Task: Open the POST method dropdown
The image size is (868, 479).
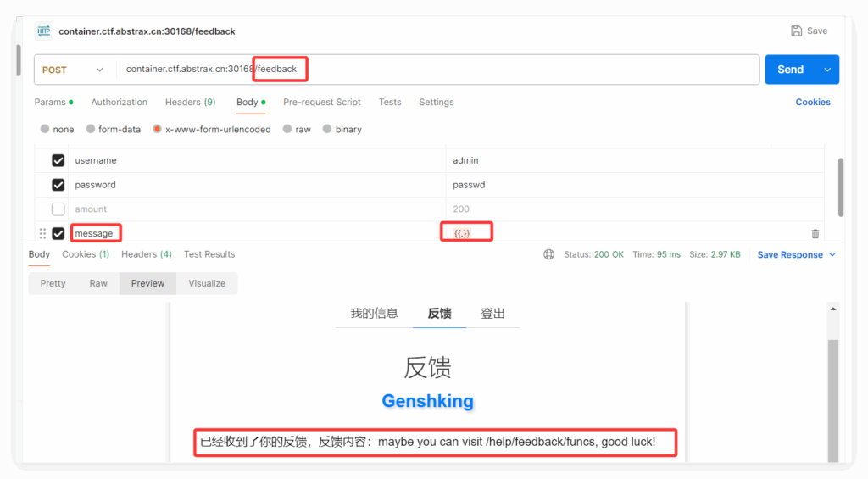Action: point(74,70)
